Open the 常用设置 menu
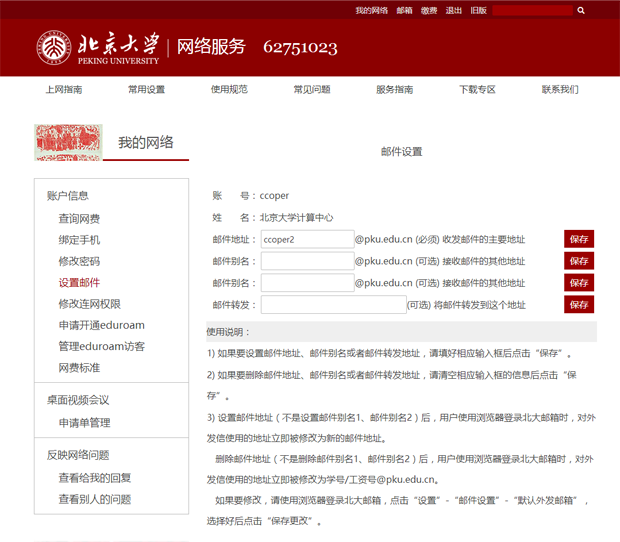The width and height of the screenshot is (620, 542). pyautogui.click(x=146, y=89)
